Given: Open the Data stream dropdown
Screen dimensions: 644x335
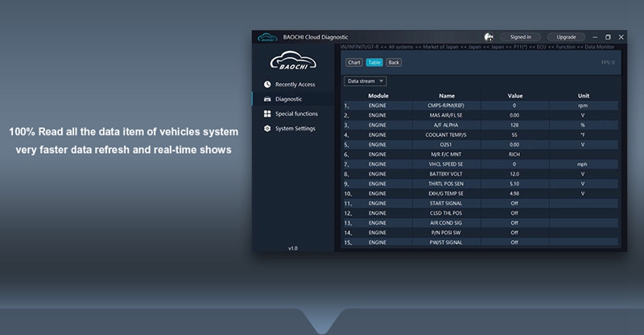Looking at the screenshot, I should point(365,81).
